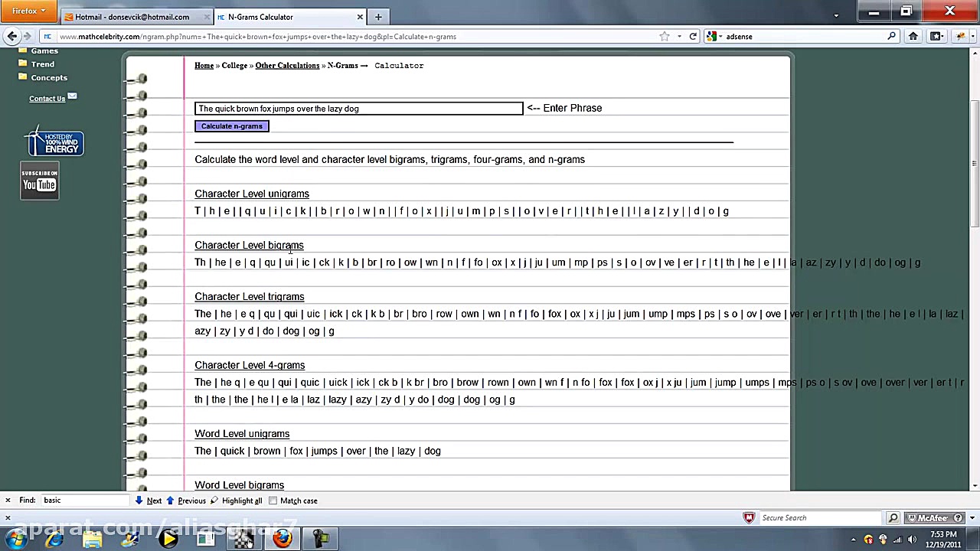Open the Trend sidebar menu item
The image size is (980, 551).
[43, 64]
